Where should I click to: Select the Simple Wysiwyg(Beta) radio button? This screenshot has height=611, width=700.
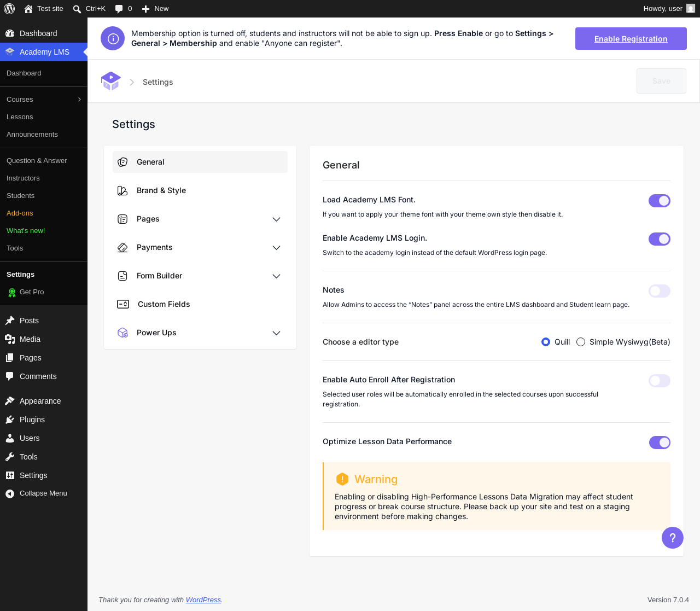pos(581,342)
